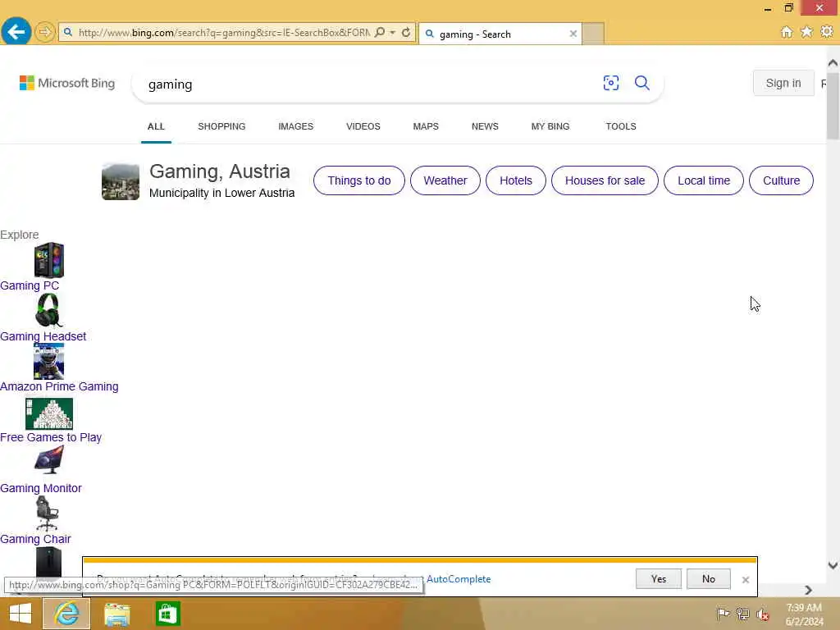Refresh the page with the reload icon
The image size is (840, 630).
point(406,33)
